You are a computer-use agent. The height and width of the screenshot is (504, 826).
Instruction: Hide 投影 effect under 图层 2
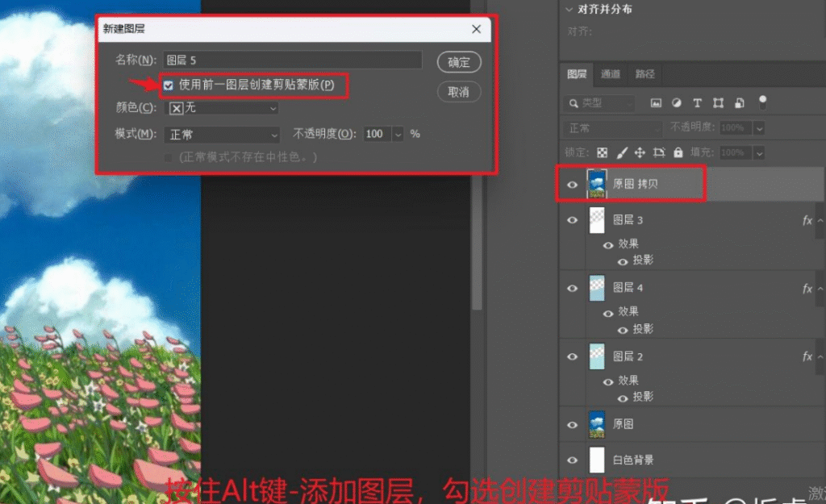coord(623,398)
